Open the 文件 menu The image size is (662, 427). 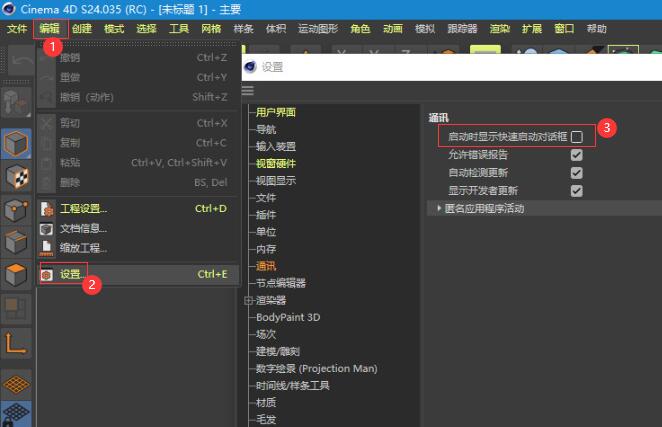point(17,29)
